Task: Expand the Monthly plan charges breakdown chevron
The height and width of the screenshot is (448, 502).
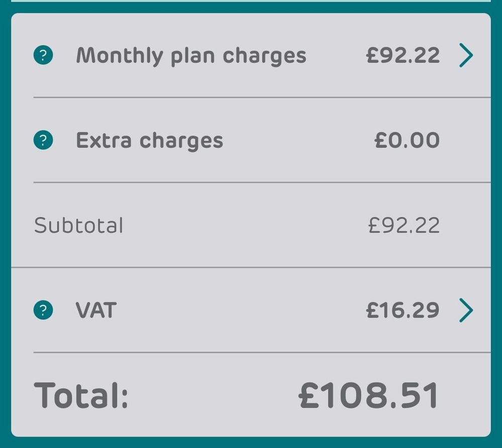Action: click(466, 55)
